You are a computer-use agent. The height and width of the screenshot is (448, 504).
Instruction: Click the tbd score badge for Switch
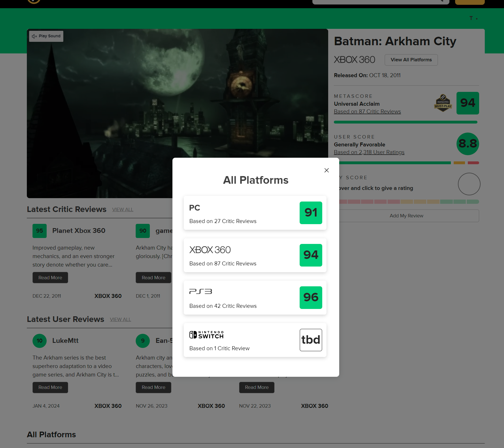point(311,340)
